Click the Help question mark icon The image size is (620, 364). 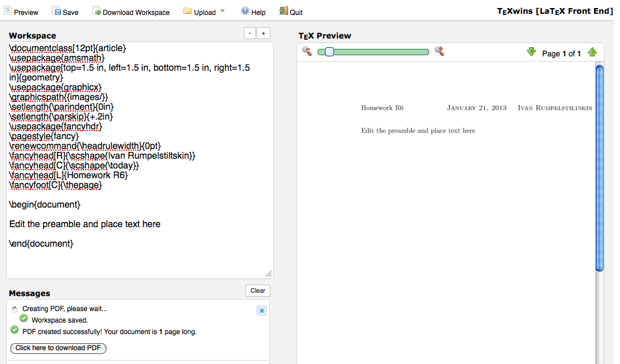[245, 12]
